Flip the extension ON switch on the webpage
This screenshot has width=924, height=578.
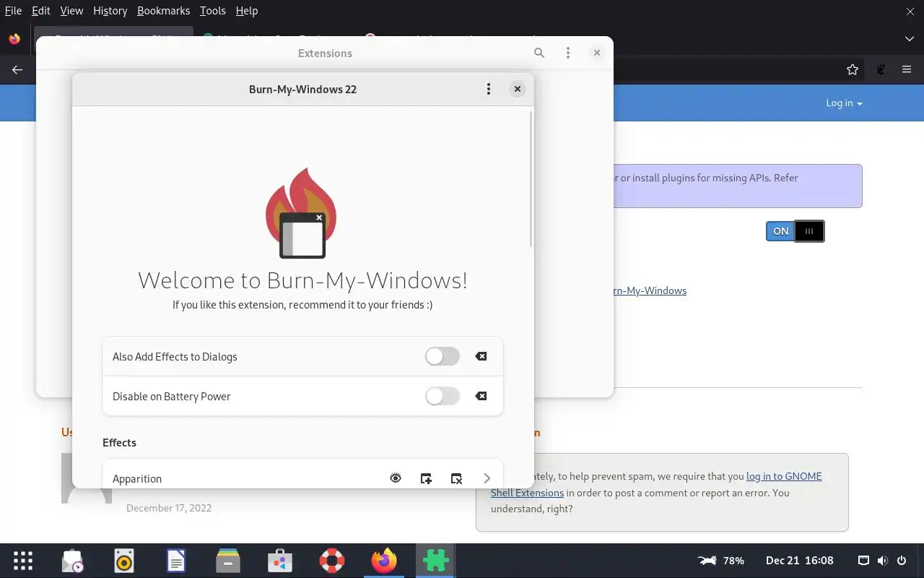795,231
